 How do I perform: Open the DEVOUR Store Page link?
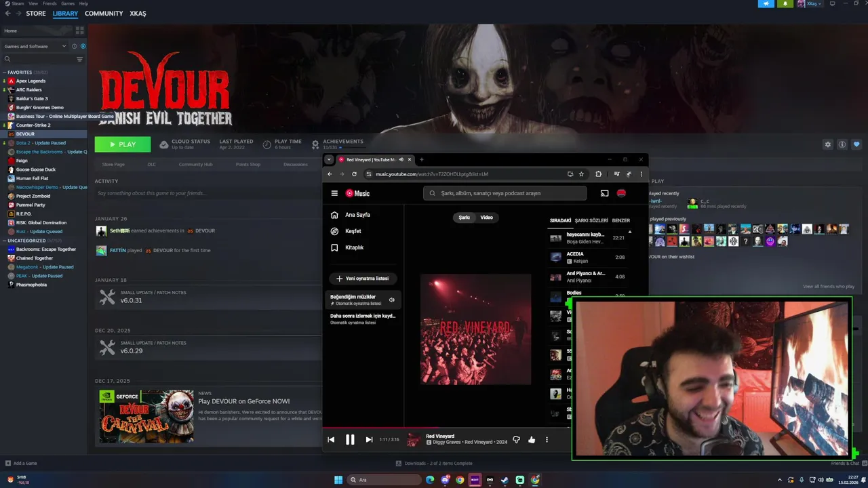(x=113, y=165)
